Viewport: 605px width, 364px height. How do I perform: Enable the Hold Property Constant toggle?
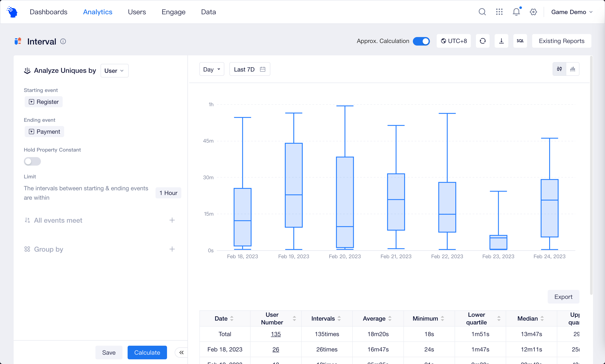(32, 161)
